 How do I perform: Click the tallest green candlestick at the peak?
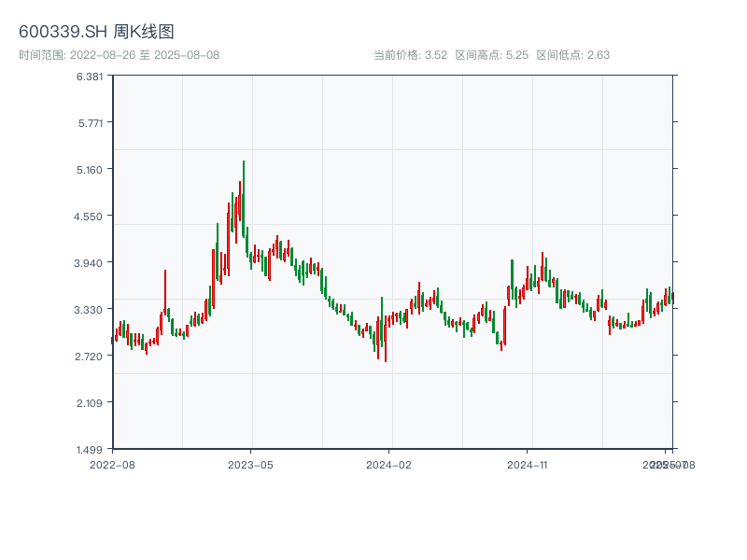[244, 199]
